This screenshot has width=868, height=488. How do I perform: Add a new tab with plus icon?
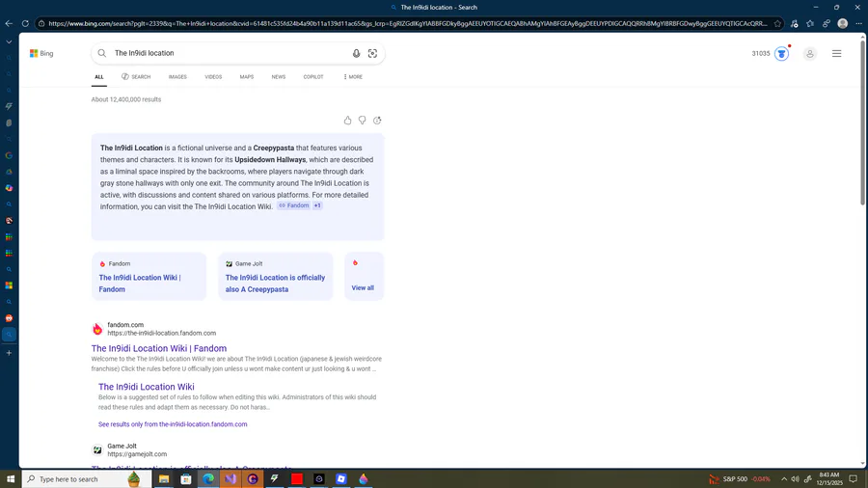9,352
